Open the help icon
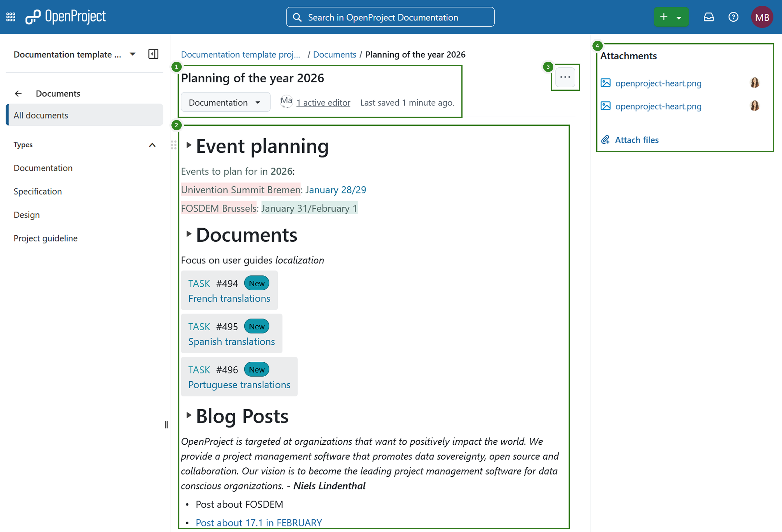Image resolution: width=782 pixels, height=532 pixels. coord(733,17)
